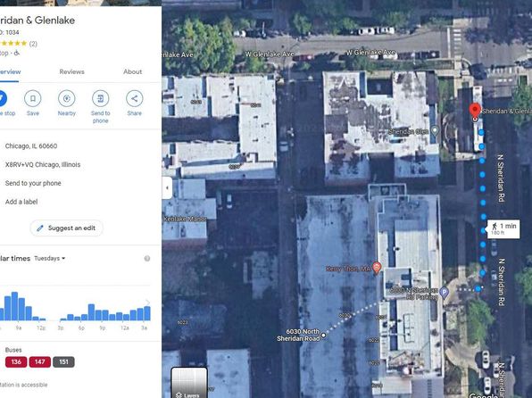Click the Share icon
Screen dimensions: 532x398
point(135,98)
